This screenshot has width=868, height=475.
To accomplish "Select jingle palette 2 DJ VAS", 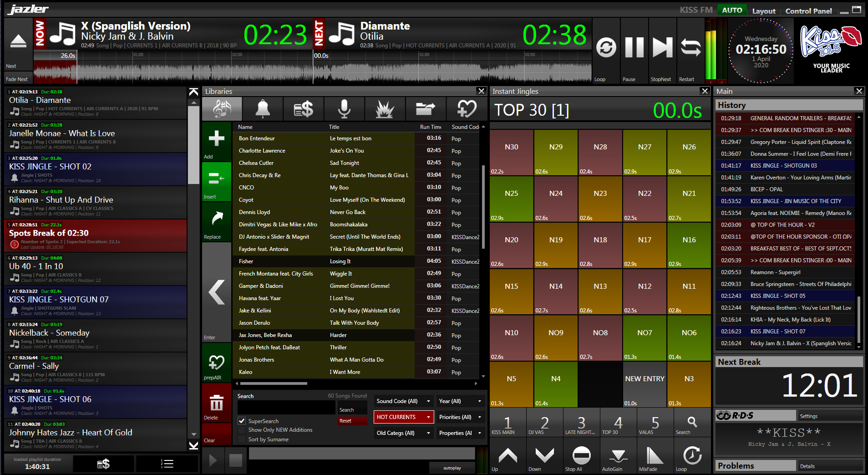I will click(x=544, y=422).
